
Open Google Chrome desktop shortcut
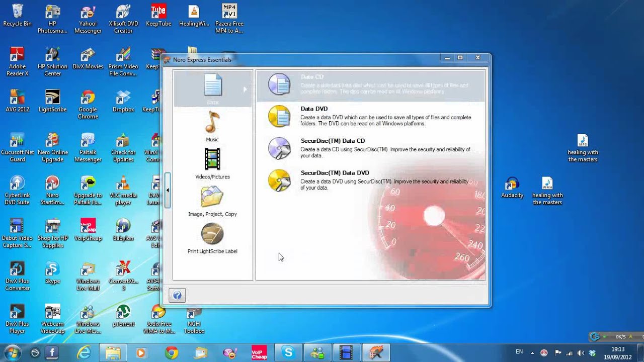[x=88, y=104]
